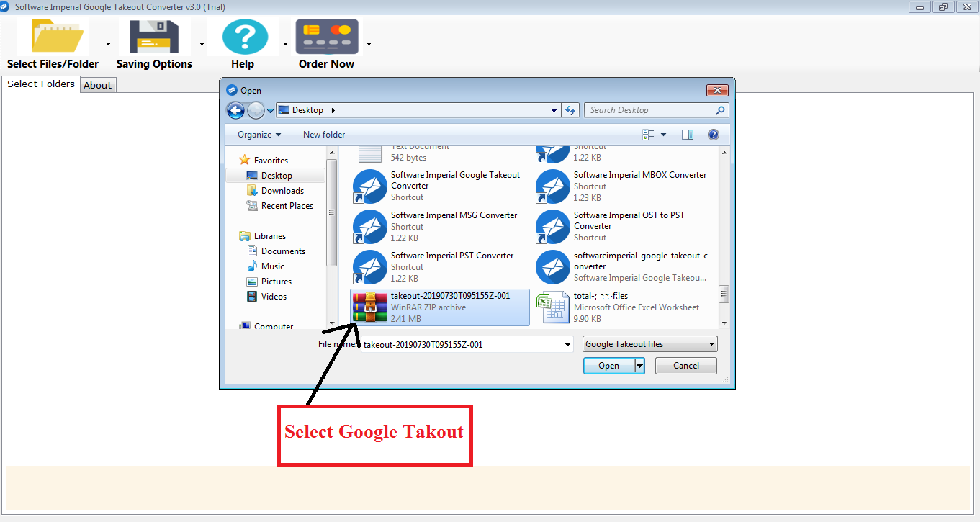
Task: Click the Open dialog title icon
Action: tap(231, 90)
